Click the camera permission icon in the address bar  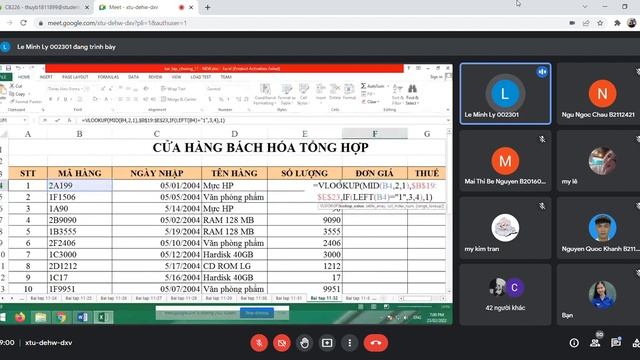tap(572, 23)
